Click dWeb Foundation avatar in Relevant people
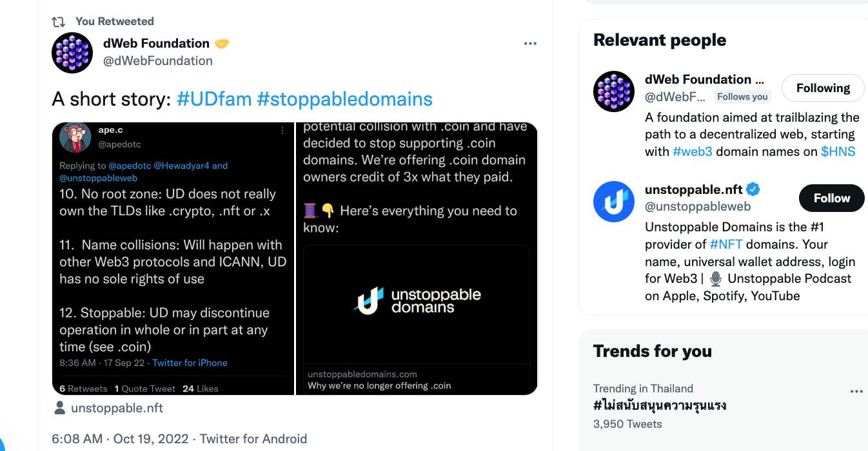868x451 pixels. pyautogui.click(x=614, y=91)
